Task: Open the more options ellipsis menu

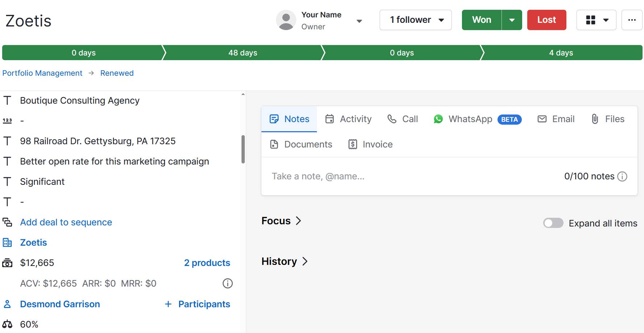Action: pyautogui.click(x=632, y=20)
